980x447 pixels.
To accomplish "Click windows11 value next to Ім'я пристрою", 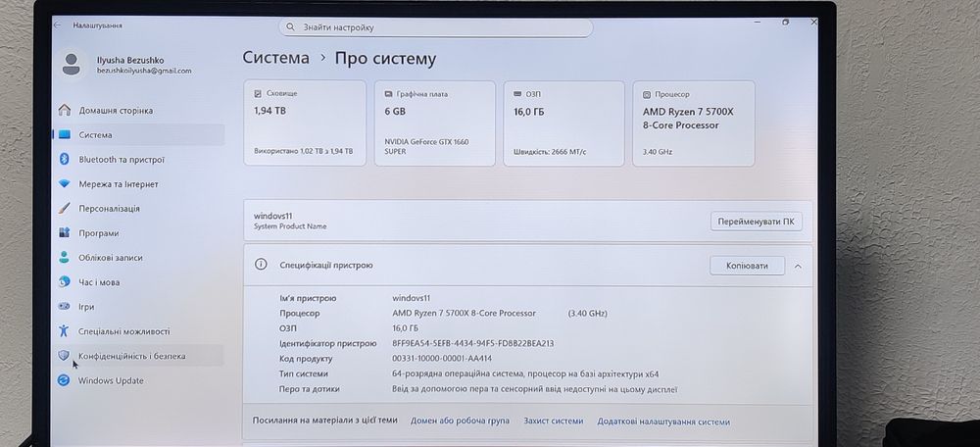I will tap(412, 298).
